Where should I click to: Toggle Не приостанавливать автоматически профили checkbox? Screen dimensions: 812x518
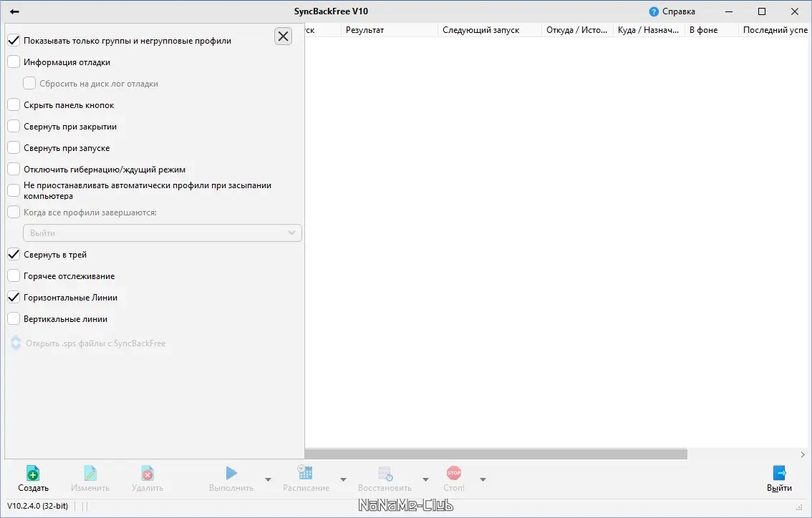click(14, 190)
